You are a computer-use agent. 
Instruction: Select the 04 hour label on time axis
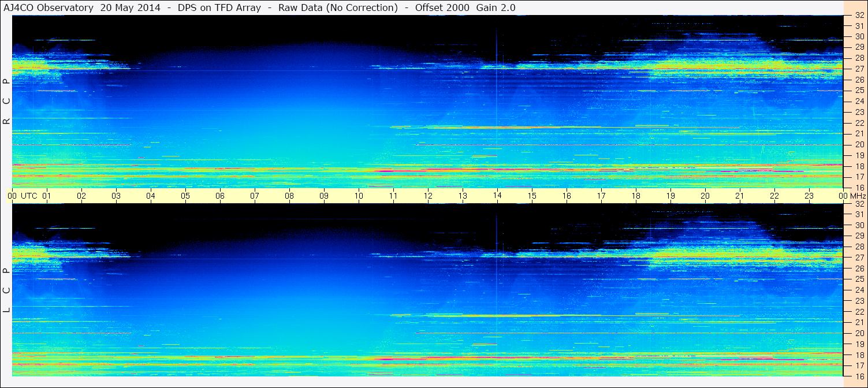151,196
